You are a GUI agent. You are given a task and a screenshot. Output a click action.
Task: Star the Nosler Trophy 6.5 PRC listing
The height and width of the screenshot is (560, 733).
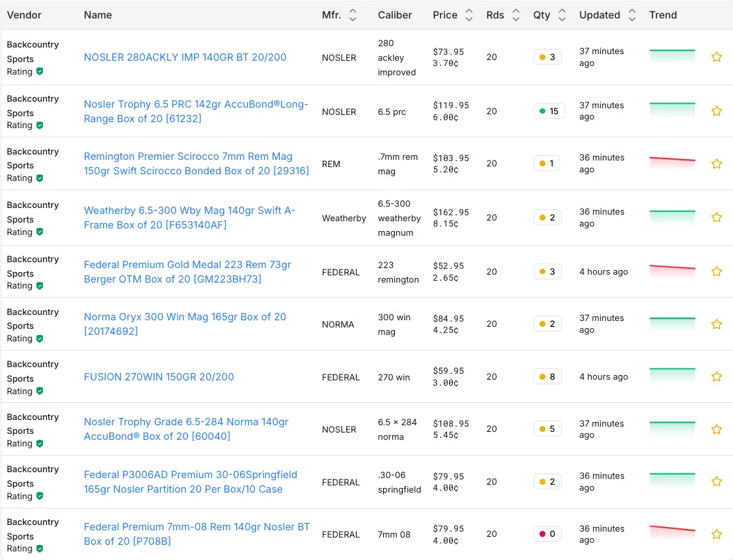(x=716, y=111)
